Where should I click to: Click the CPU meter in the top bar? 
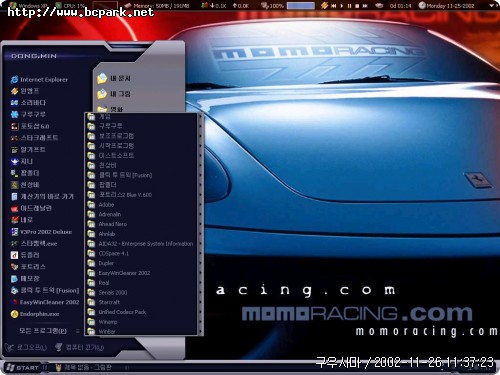70,6
